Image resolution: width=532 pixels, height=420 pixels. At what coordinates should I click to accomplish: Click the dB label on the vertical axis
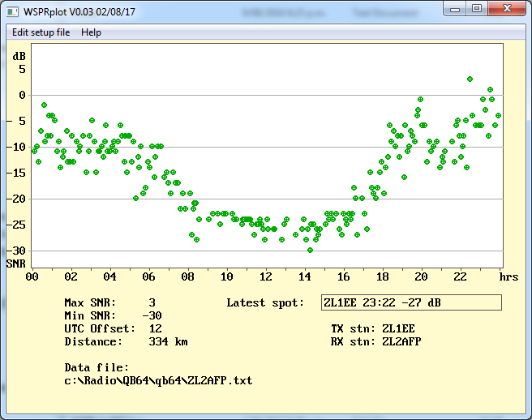(19, 56)
